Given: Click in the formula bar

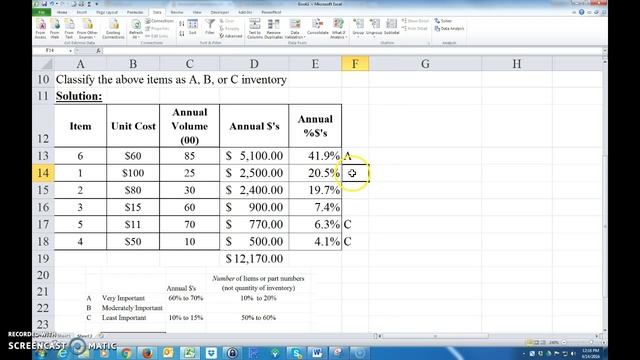Looking at the screenshot, I should tap(351, 51).
